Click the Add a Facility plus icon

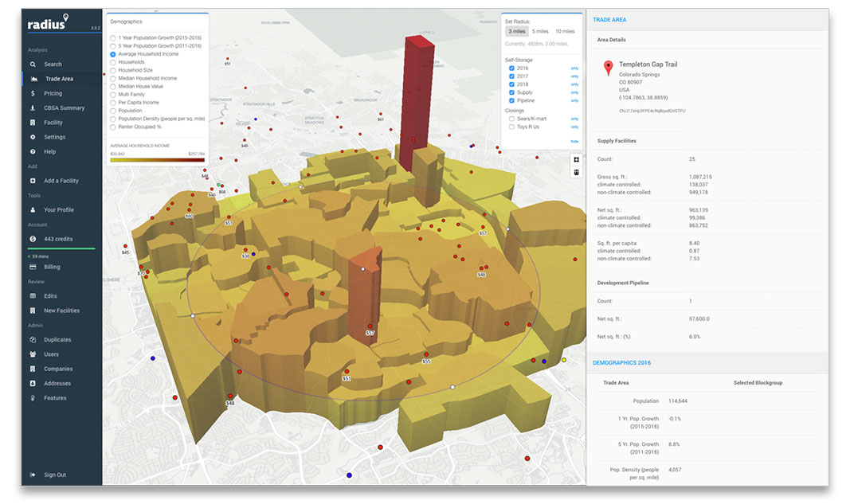pos(33,181)
